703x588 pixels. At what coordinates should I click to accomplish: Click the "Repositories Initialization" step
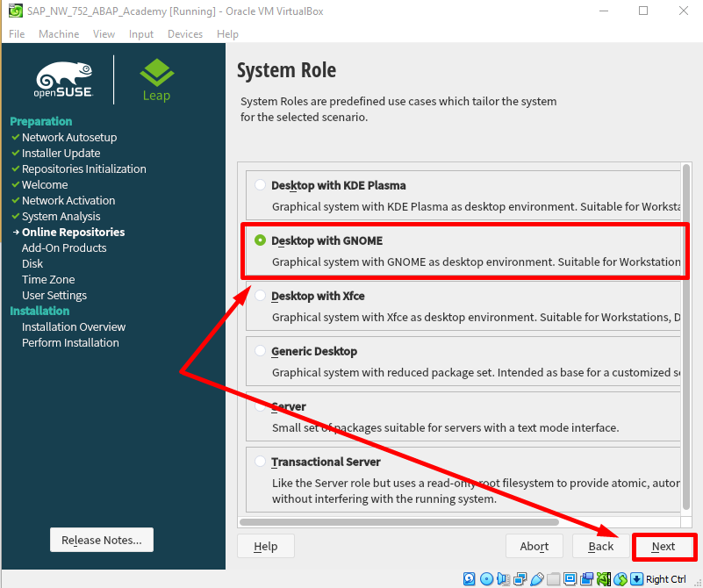[x=84, y=169]
